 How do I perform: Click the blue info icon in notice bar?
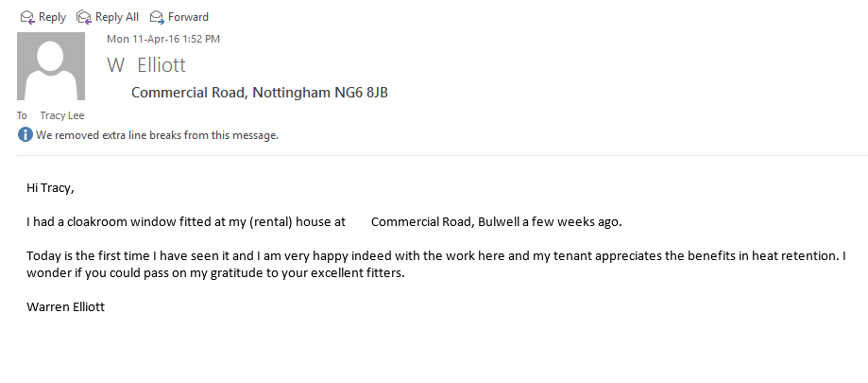coord(26,135)
